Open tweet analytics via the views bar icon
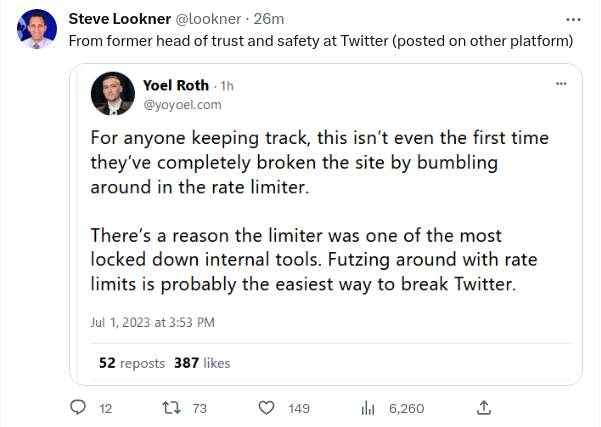The width and height of the screenshot is (601, 427). click(367, 408)
